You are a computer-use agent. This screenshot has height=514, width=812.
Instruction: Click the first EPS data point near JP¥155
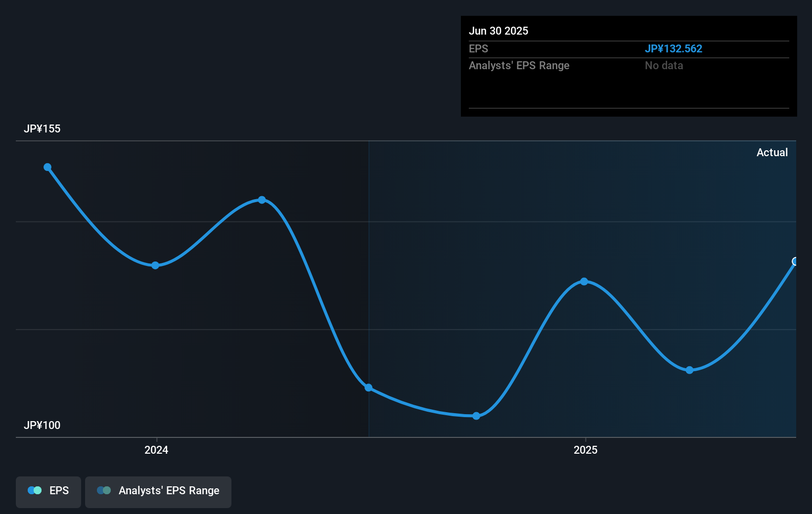pos(47,167)
